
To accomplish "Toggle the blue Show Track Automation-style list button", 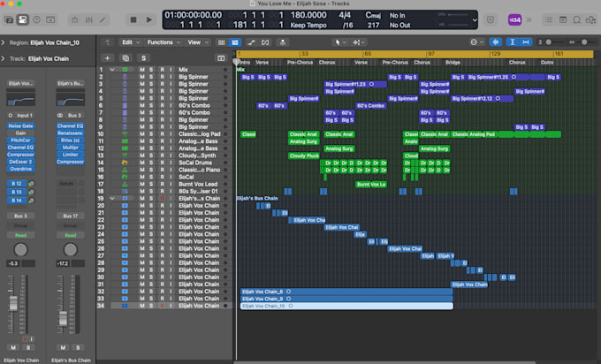I will point(235,42).
